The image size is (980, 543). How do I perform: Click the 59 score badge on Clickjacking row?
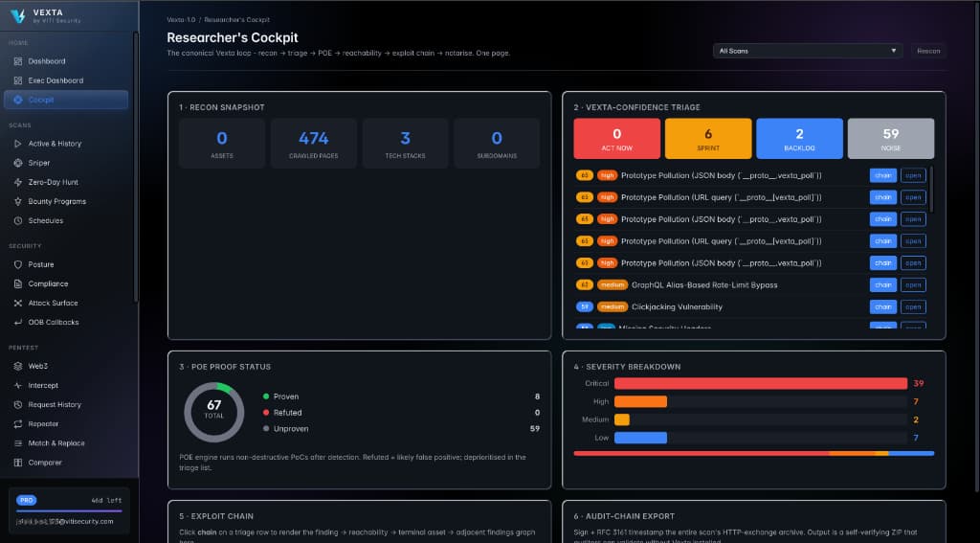585,307
